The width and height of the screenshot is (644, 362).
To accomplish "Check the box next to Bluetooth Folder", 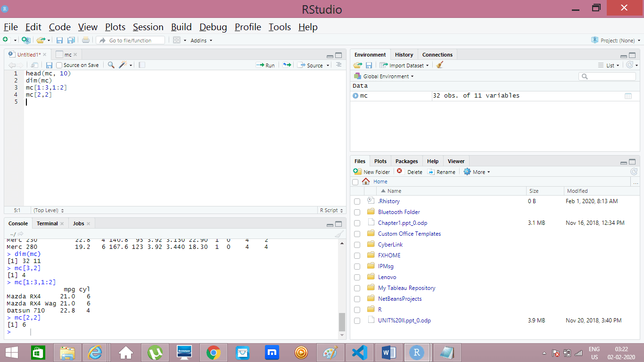I will [357, 212].
